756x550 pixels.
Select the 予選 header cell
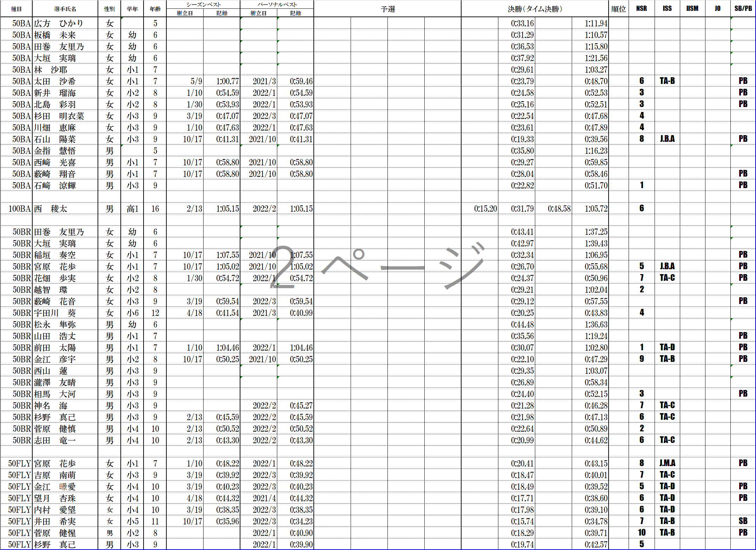[x=387, y=9]
